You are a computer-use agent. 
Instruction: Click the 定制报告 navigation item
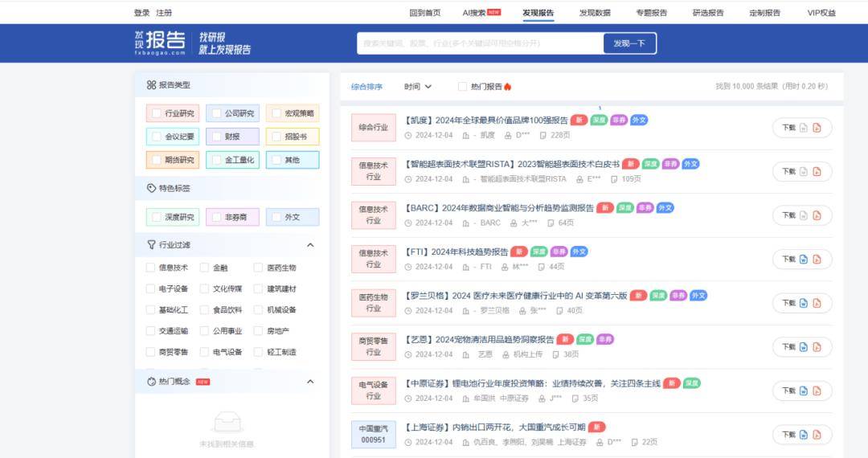click(x=764, y=13)
